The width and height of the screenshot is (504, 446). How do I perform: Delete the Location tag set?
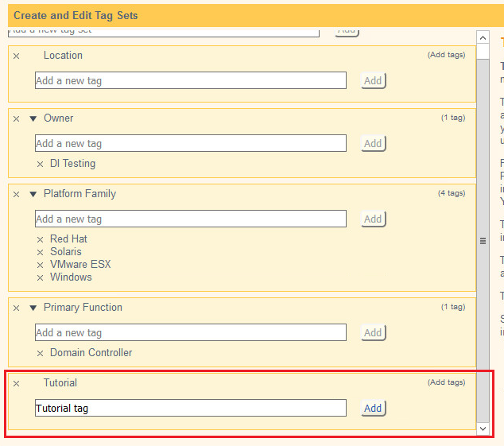(16, 56)
